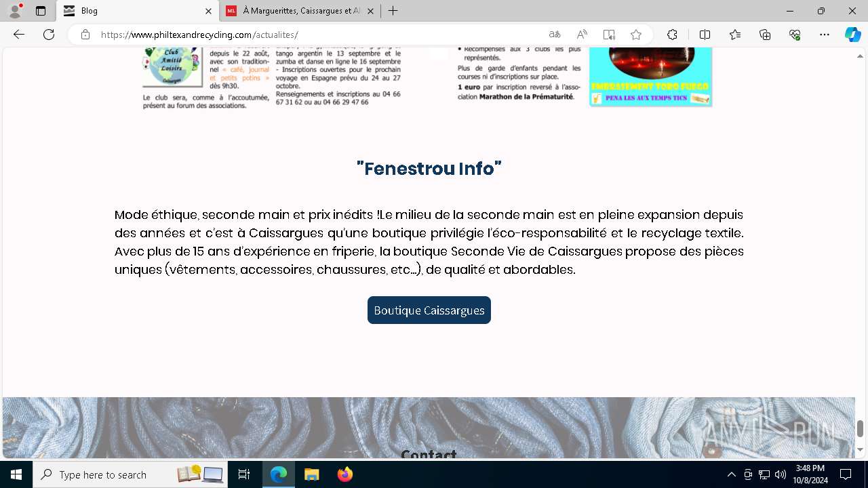This screenshot has width=868, height=488.
Task: Click the Contact heading
Action: pos(429,454)
